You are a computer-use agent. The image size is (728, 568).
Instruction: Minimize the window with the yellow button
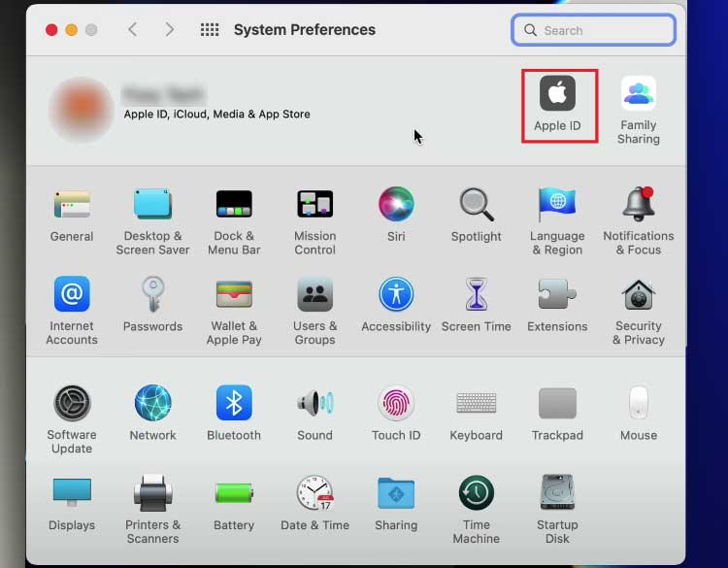coord(72,30)
